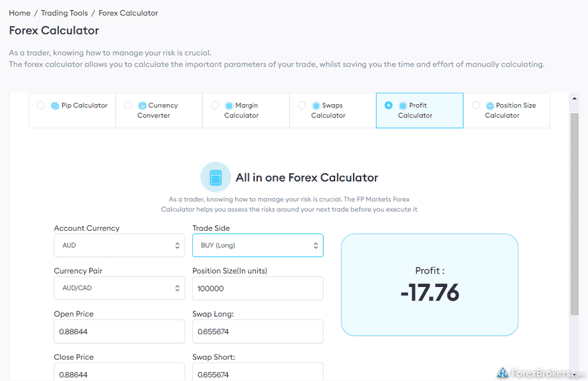
Task: Click the Pip Calculator icon
Action: (x=55, y=105)
